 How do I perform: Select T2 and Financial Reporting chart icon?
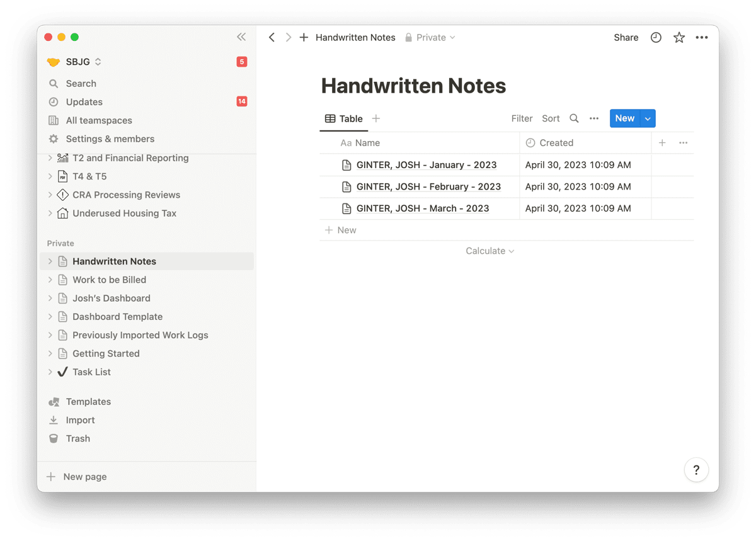pos(62,158)
